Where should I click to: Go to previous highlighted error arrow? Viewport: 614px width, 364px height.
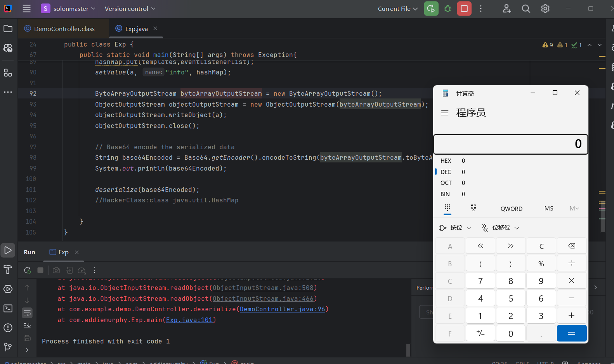[590, 45]
